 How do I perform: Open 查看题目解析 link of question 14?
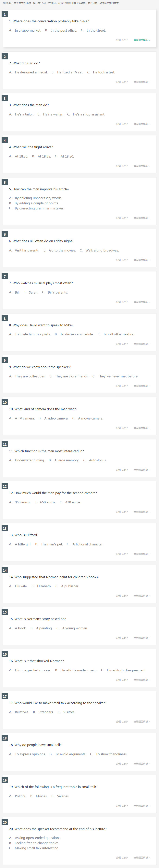click(142, 596)
